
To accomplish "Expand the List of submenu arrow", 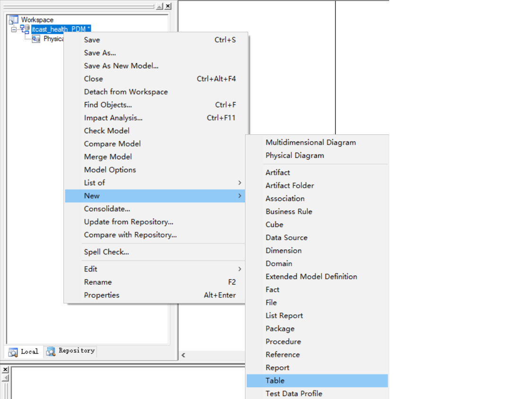I will click(x=240, y=183).
